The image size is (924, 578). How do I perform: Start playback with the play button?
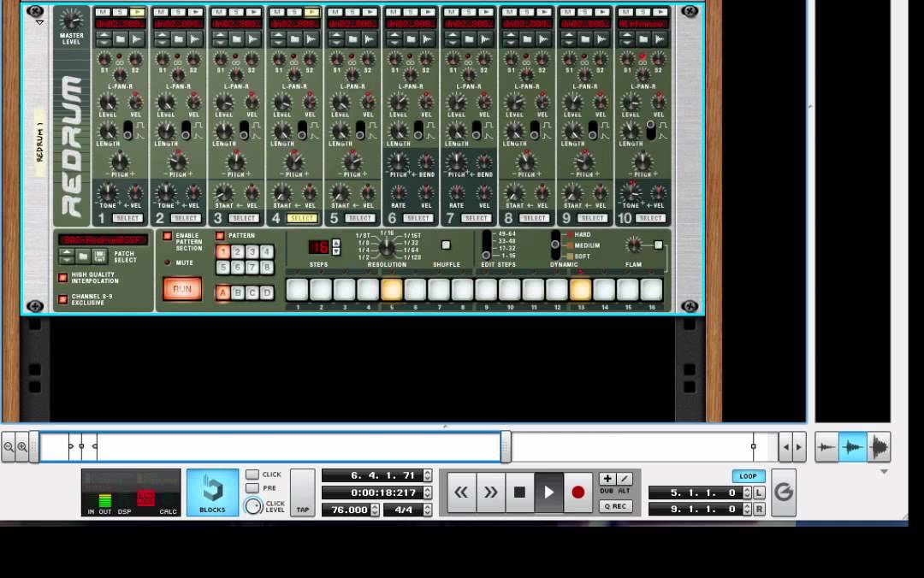(548, 492)
